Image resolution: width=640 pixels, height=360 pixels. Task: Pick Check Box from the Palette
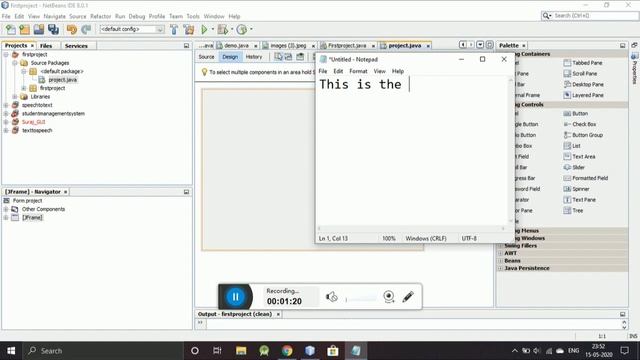(580, 124)
